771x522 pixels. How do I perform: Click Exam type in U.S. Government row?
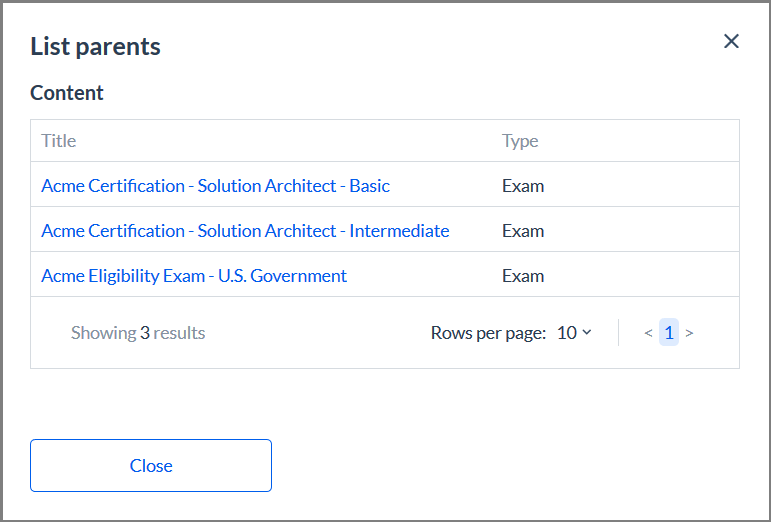pos(523,276)
